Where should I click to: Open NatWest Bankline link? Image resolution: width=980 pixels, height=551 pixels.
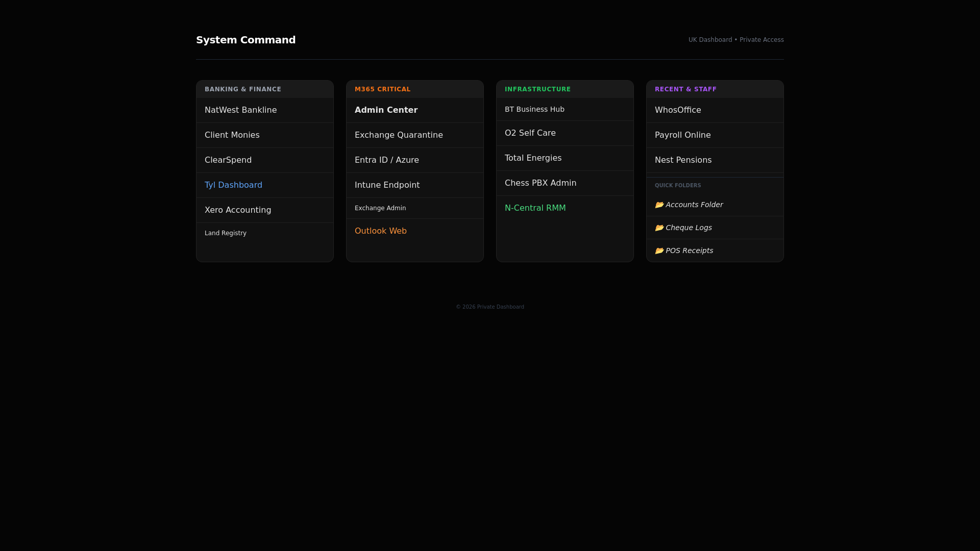click(x=265, y=110)
